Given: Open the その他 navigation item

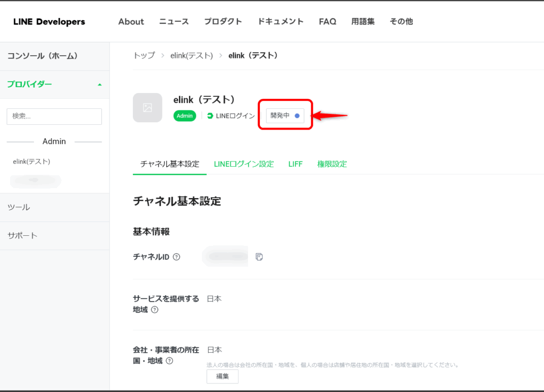Looking at the screenshot, I should pyautogui.click(x=402, y=21).
